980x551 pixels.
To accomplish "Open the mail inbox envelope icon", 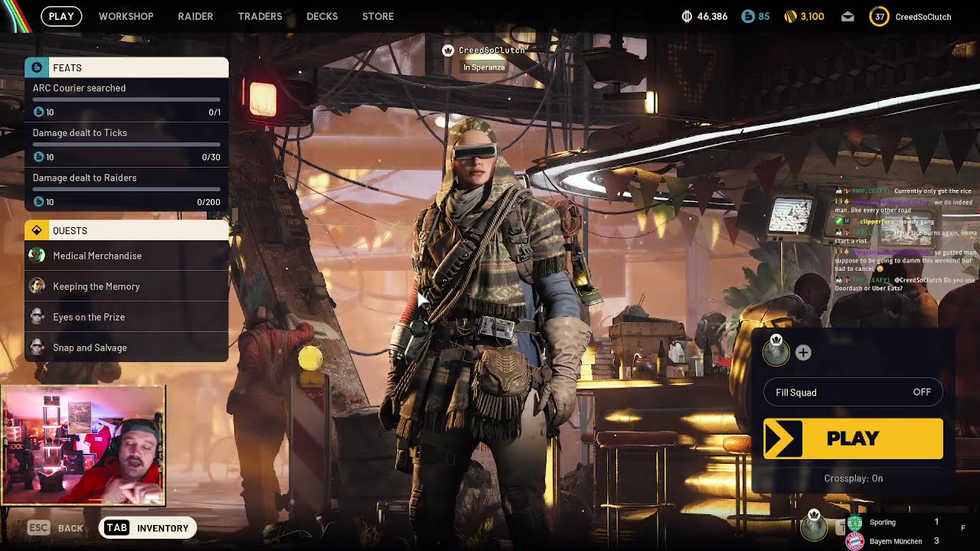I will [848, 17].
